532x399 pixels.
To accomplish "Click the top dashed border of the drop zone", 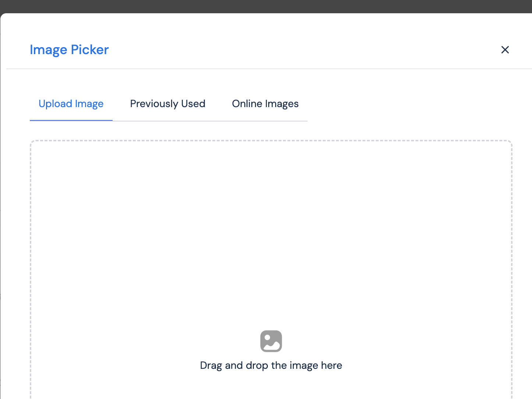I will 271,141.
